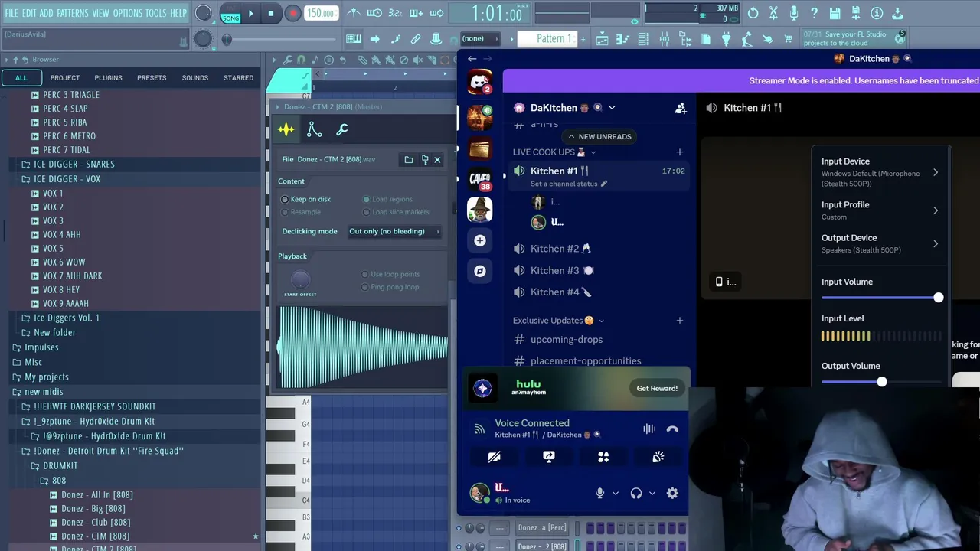Open the content library shopping cart icon
Image resolution: width=980 pixels, height=551 pixels.
[789, 39]
